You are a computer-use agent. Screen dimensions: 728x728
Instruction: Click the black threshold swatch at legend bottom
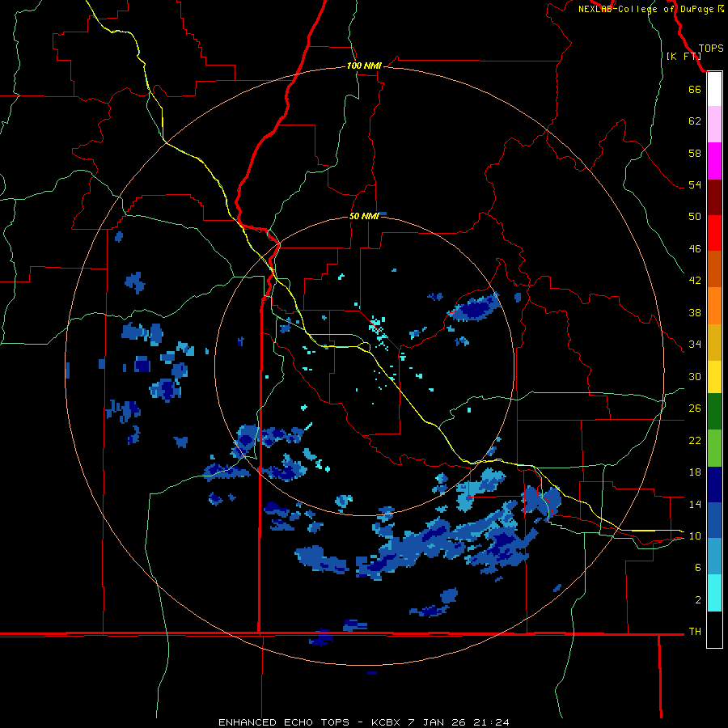point(714,629)
